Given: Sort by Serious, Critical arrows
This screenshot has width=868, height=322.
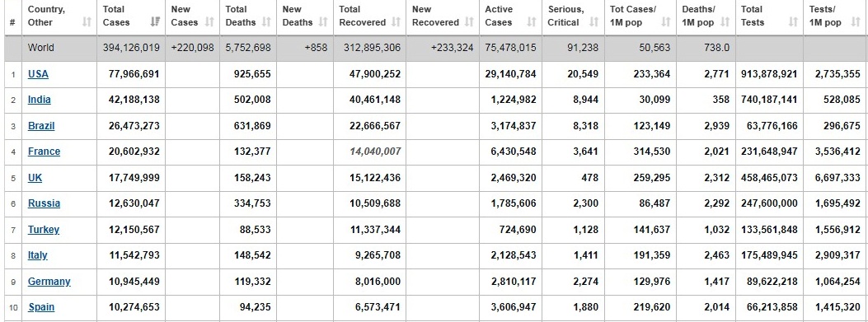Looking at the screenshot, I should 594,22.
